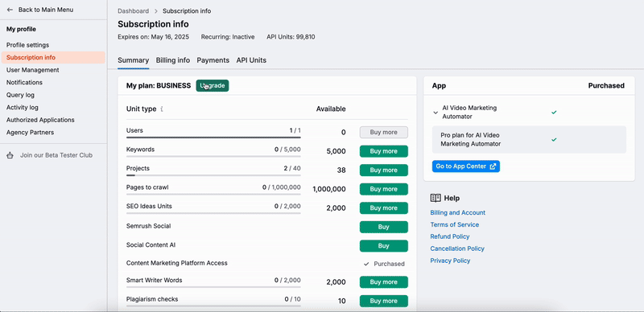Click the Go to App Center button

(x=466, y=166)
